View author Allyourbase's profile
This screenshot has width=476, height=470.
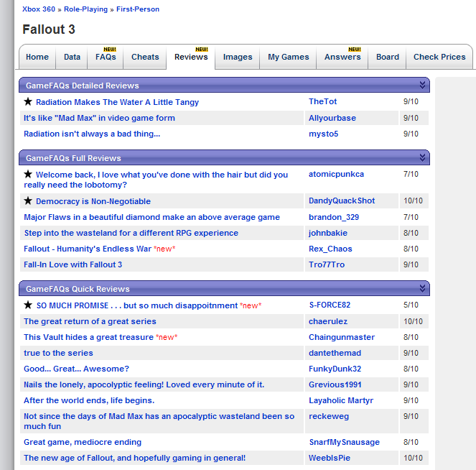[332, 118]
